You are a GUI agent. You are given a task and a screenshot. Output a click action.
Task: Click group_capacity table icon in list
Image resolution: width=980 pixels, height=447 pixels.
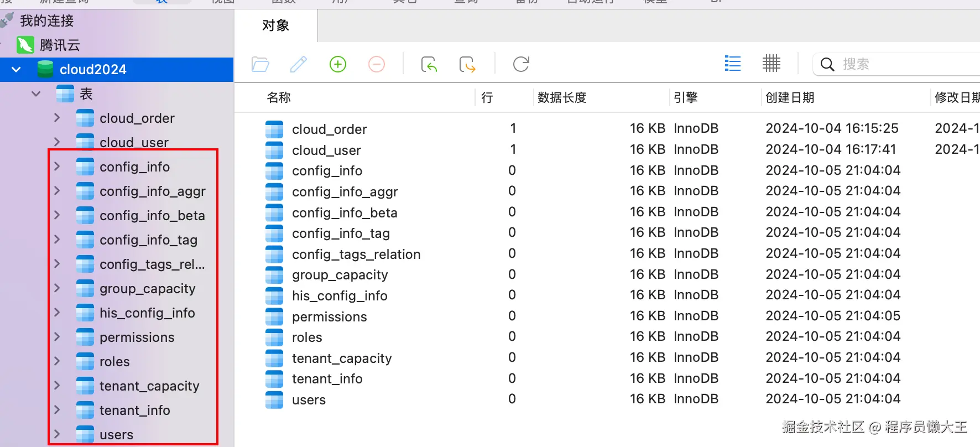pyautogui.click(x=274, y=275)
